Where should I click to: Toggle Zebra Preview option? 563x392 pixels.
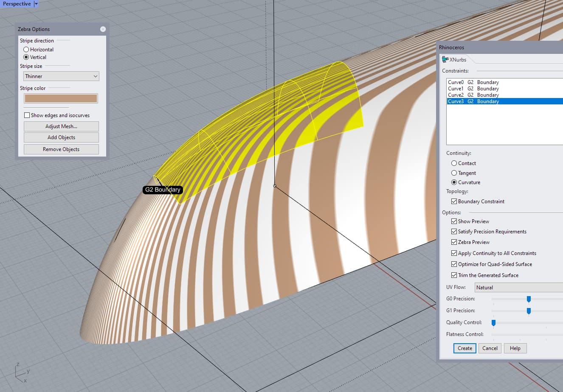[x=454, y=242]
